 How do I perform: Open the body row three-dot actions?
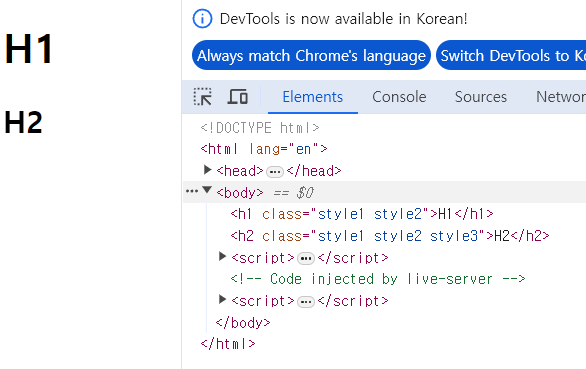pyautogui.click(x=192, y=191)
